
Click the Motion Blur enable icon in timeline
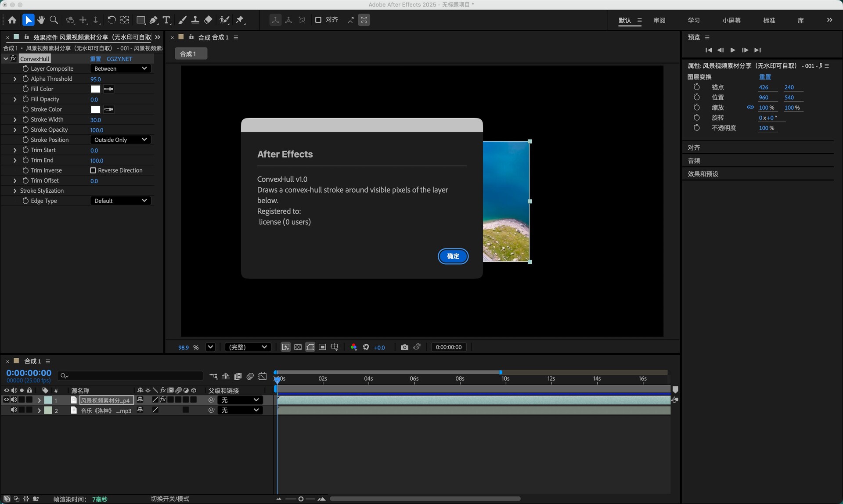250,376
